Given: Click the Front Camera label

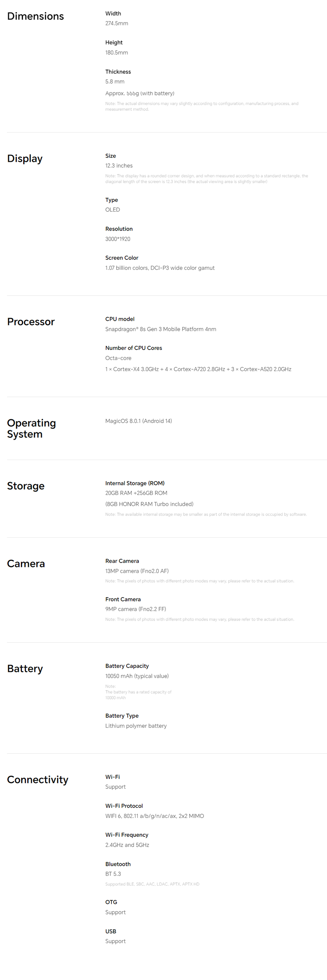Looking at the screenshot, I should (123, 599).
